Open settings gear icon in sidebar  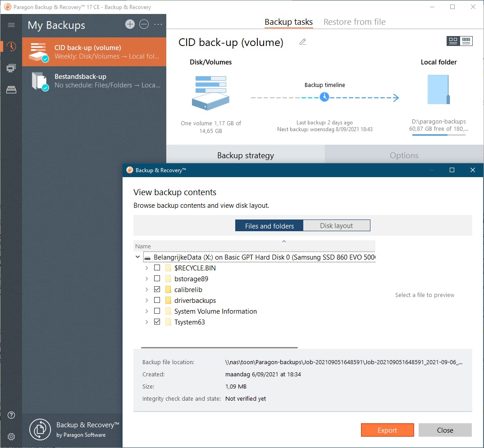point(11,437)
